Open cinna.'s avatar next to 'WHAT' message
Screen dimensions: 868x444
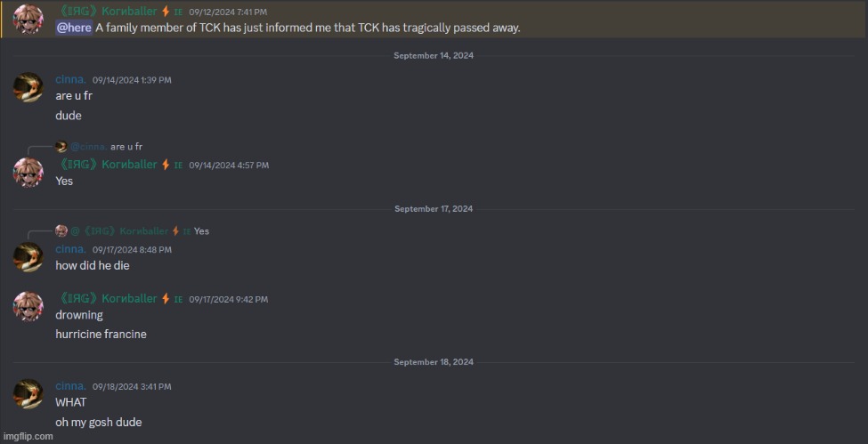pos(28,393)
